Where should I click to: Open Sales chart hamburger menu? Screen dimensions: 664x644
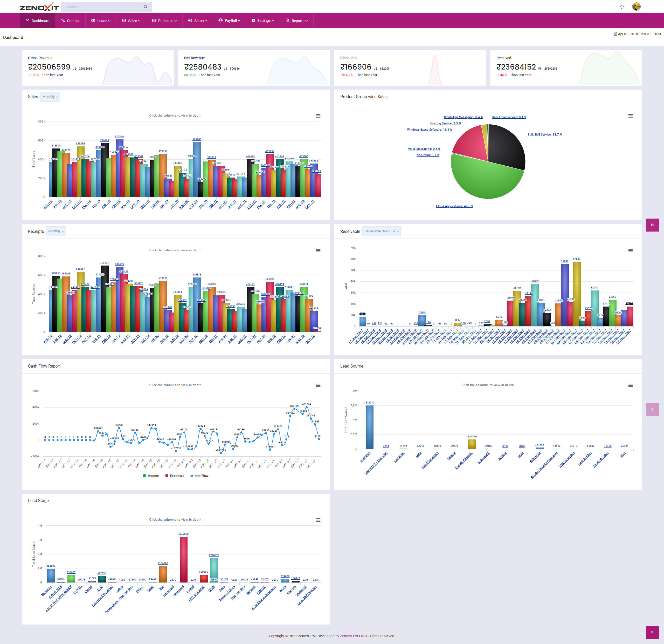click(318, 116)
